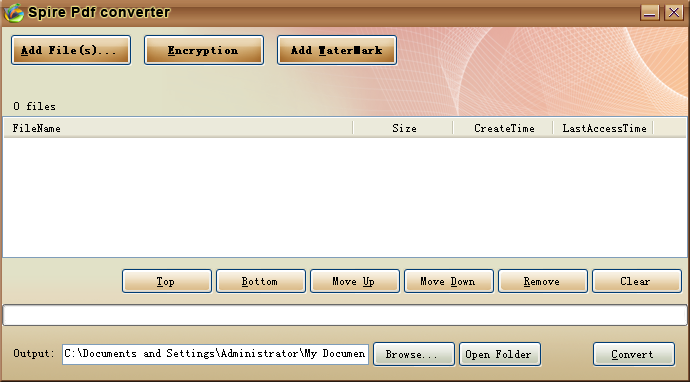This screenshot has width=690, height=382.
Task: Send selected file to Bottom
Action: [261, 281]
